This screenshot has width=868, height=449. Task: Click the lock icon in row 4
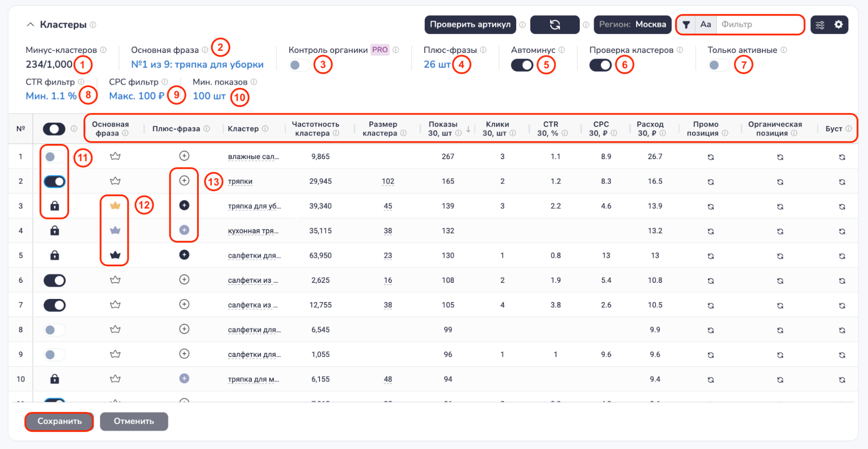(x=54, y=230)
